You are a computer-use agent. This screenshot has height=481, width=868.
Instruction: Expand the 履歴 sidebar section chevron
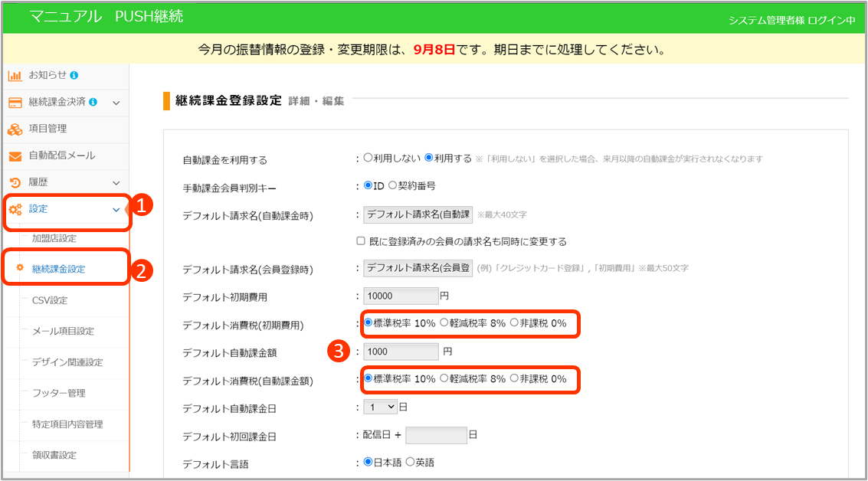[116, 182]
